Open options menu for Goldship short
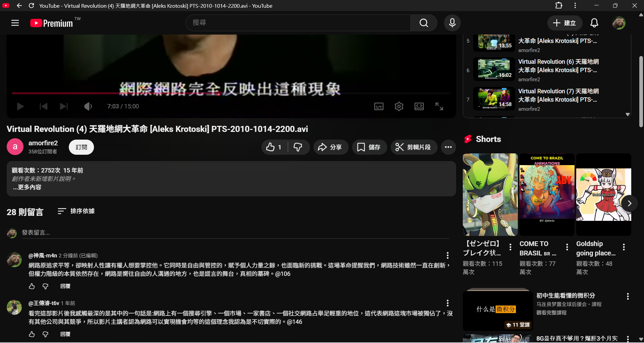 (x=624, y=247)
